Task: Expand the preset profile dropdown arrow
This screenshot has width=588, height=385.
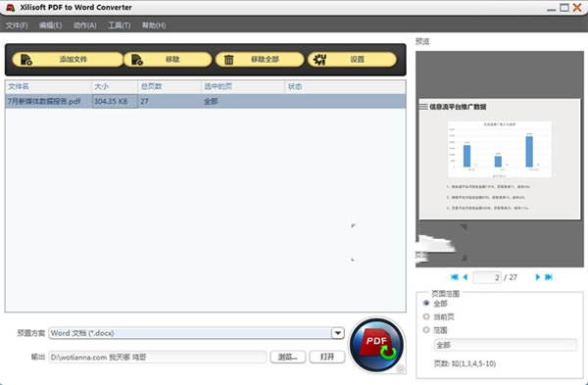Action: pyautogui.click(x=337, y=333)
